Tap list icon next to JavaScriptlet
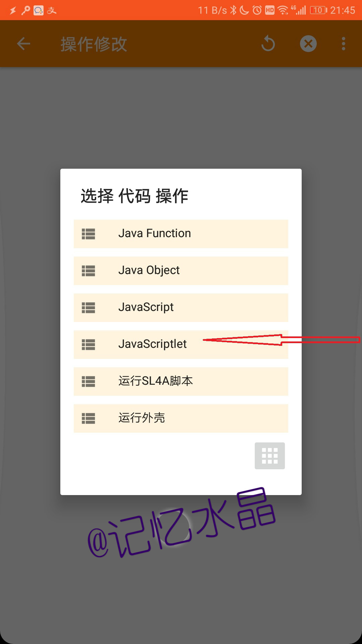 tap(88, 344)
